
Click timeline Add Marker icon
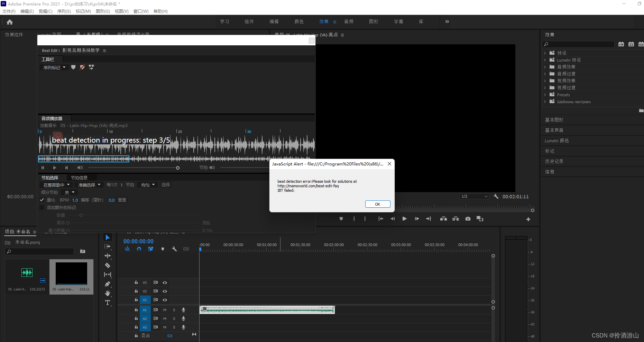point(163,249)
